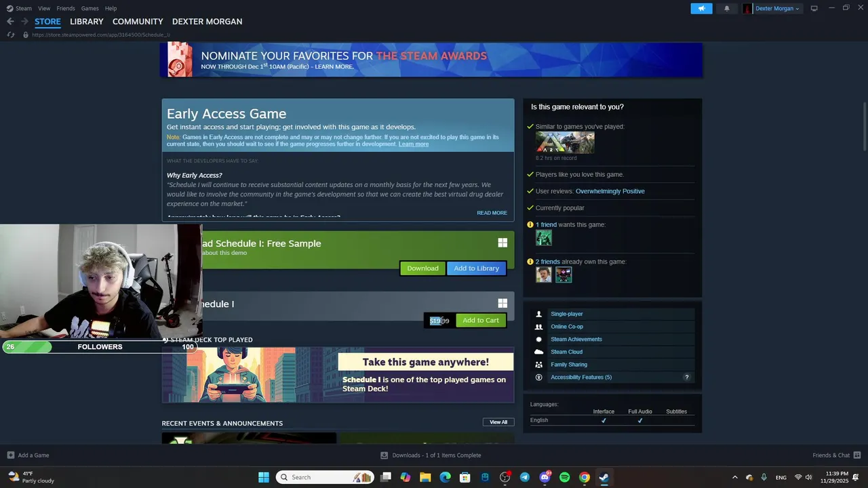
Task: Open the Single-player feature link
Action: click(x=567, y=314)
